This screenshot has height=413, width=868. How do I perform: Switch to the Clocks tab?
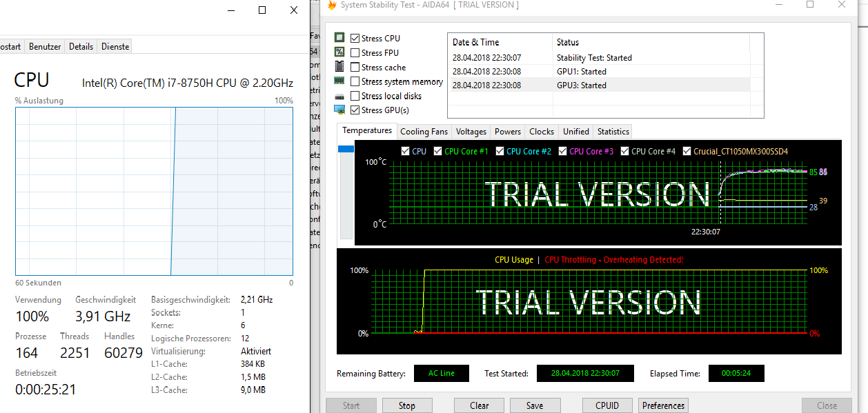click(542, 132)
